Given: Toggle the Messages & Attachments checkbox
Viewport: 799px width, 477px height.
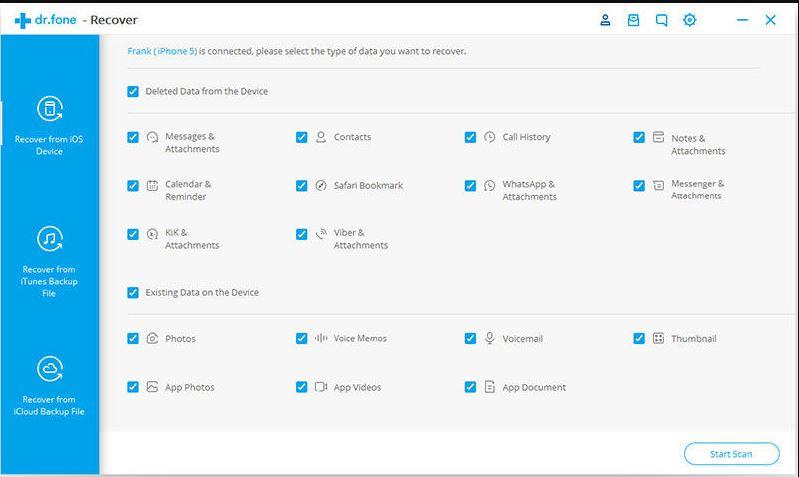Looking at the screenshot, I should point(133,137).
